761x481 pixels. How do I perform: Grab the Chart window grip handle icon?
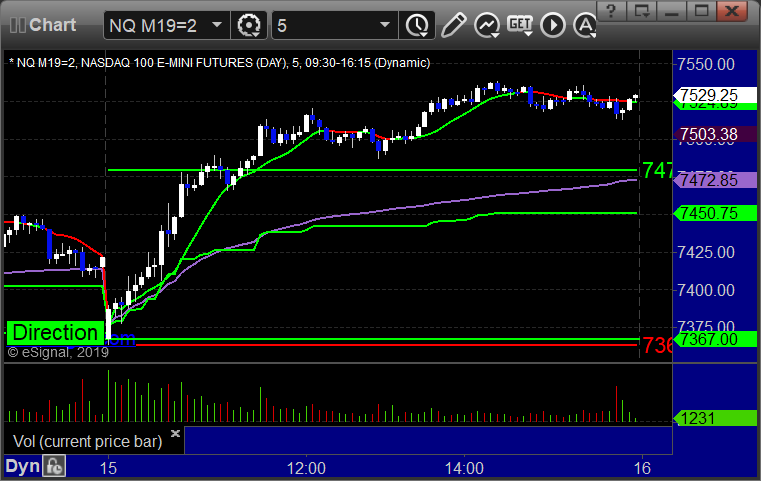click(17, 25)
